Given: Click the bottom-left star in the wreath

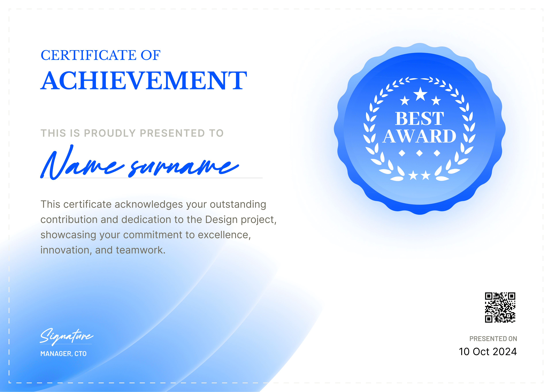Looking at the screenshot, I should tap(414, 175).
